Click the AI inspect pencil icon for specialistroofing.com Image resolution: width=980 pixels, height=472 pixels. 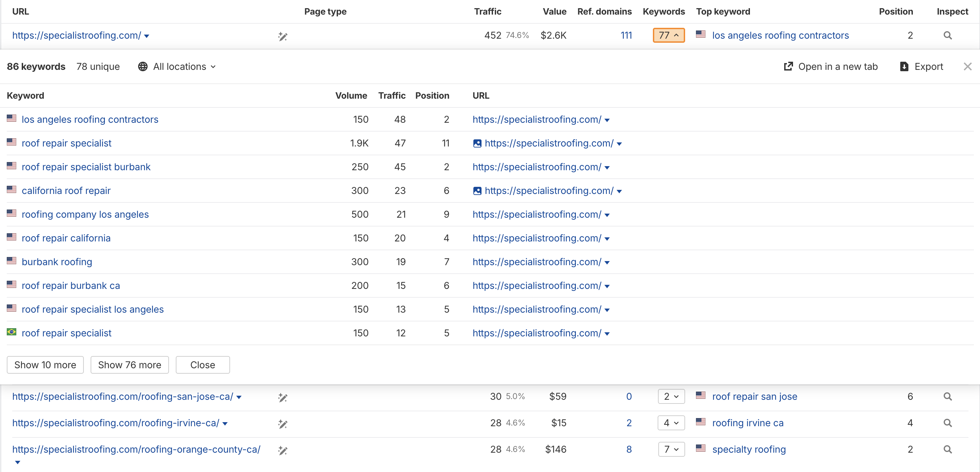(283, 36)
